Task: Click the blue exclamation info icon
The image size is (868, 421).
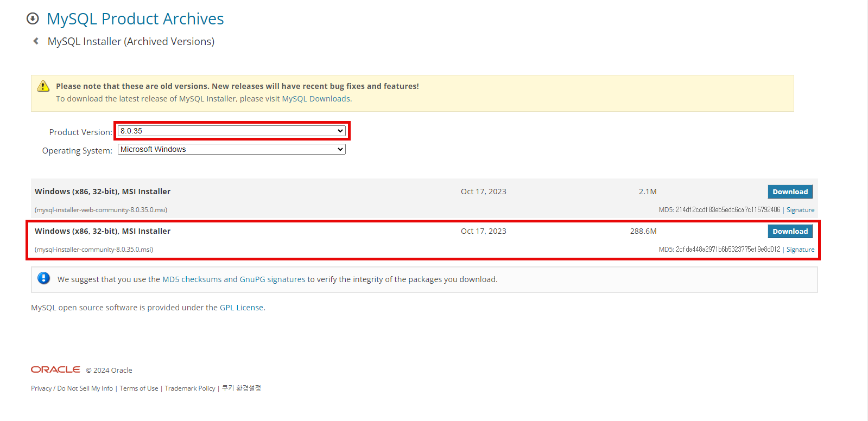Action: pyautogui.click(x=44, y=278)
